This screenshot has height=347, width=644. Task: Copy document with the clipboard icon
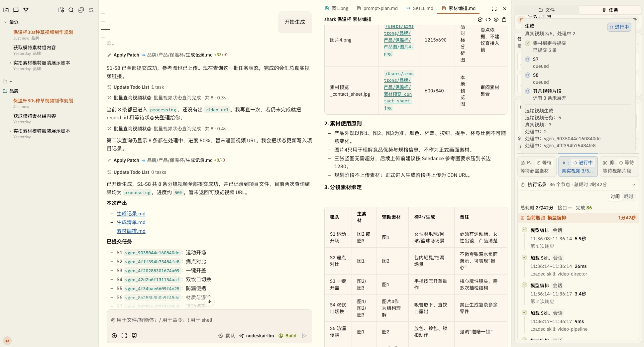click(504, 20)
